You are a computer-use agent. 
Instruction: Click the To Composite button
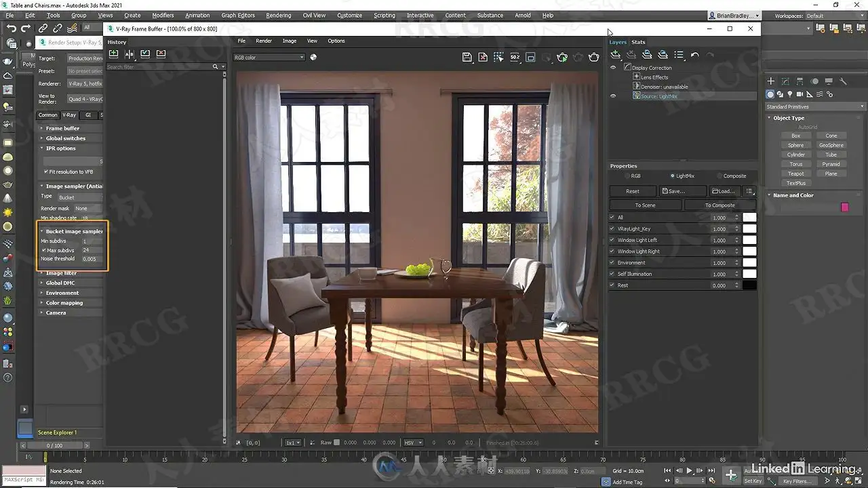pos(720,205)
